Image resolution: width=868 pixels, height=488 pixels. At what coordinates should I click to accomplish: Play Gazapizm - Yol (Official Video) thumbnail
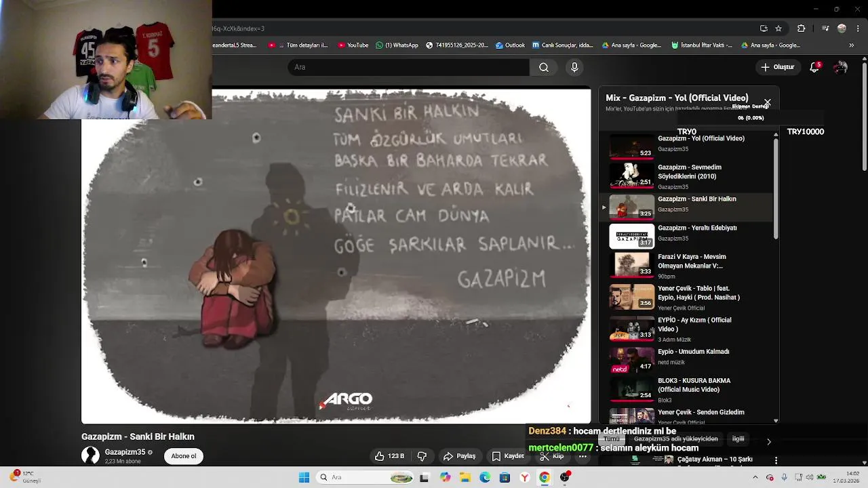[x=631, y=146]
